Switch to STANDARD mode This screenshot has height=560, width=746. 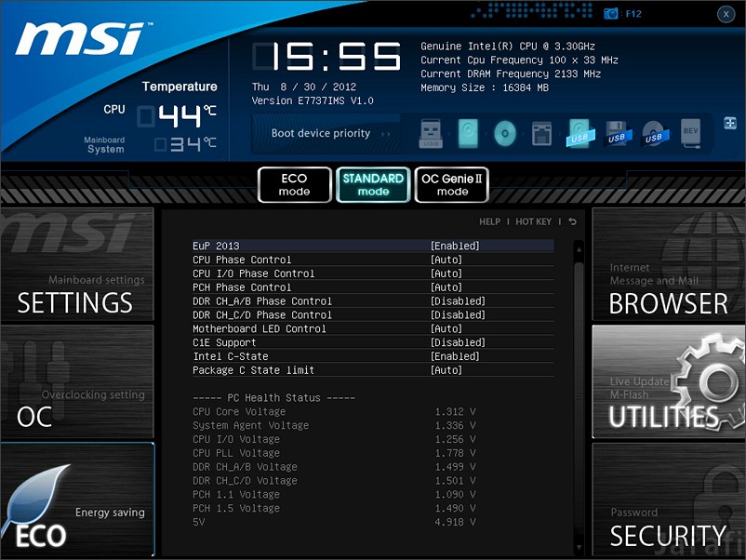(373, 184)
